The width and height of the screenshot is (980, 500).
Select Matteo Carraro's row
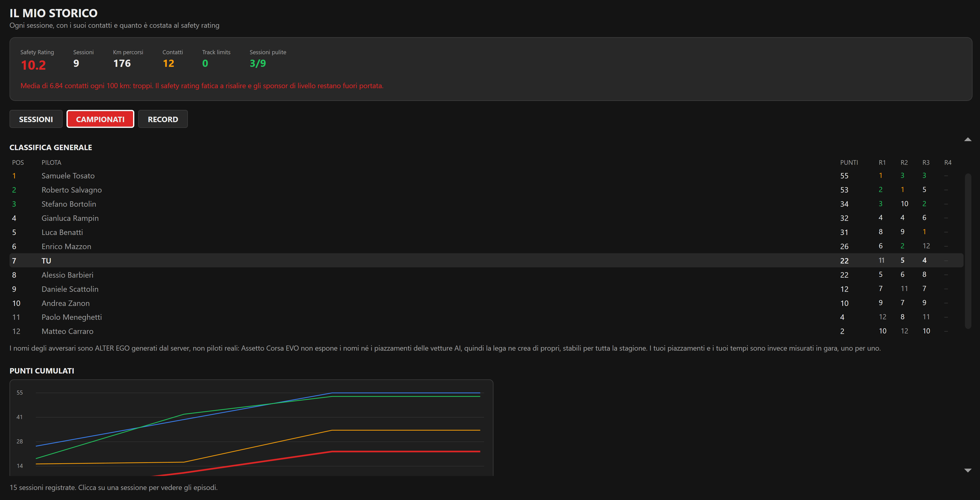tap(486, 331)
